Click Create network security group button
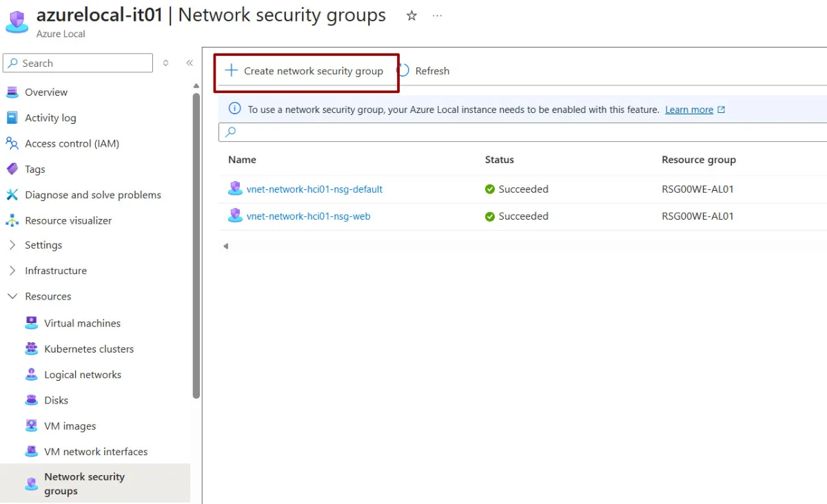 (x=305, y=70)
